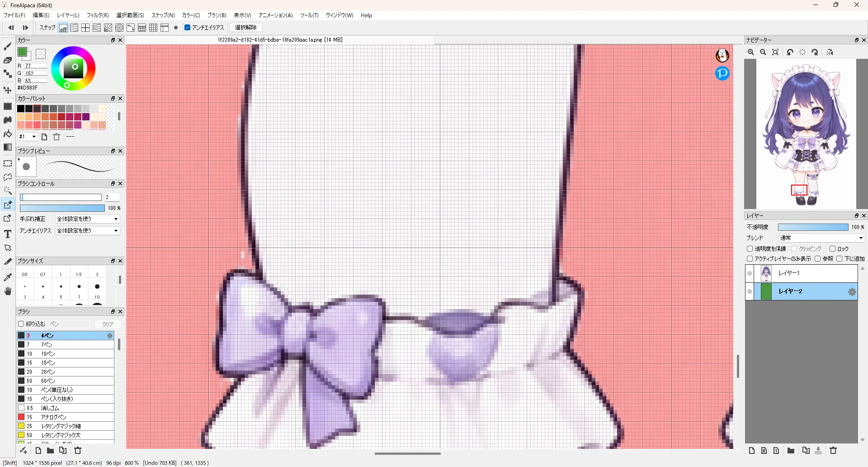Image resolution: width=868 pixels, height=467 pixels.
Task: Pick the black swatch in color palette
Action: click(21, 109)
